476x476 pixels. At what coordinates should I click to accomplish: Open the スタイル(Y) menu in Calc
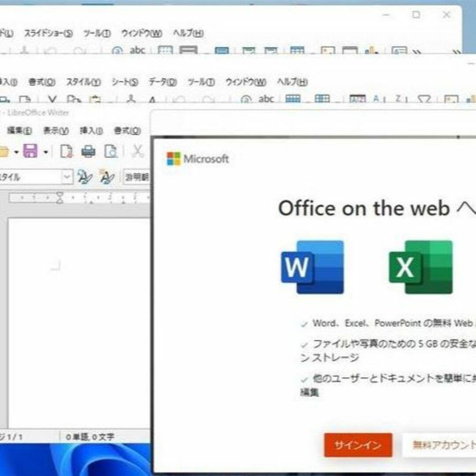click(x=83, y=82)
